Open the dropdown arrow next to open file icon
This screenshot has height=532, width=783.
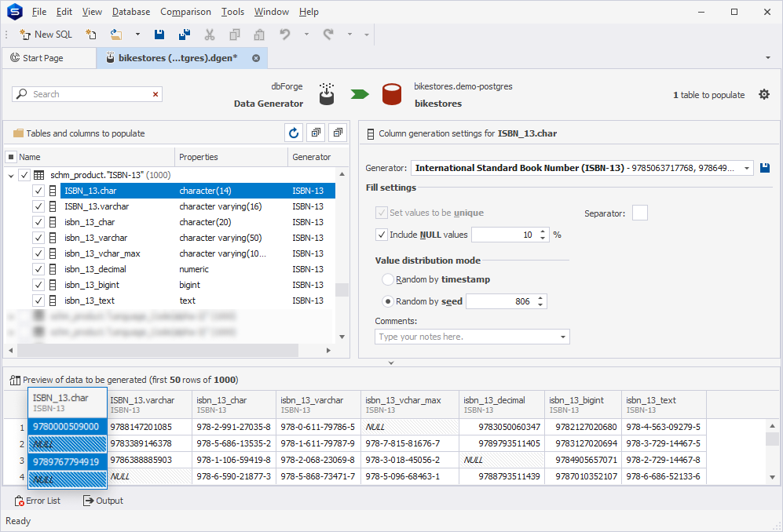137,35
